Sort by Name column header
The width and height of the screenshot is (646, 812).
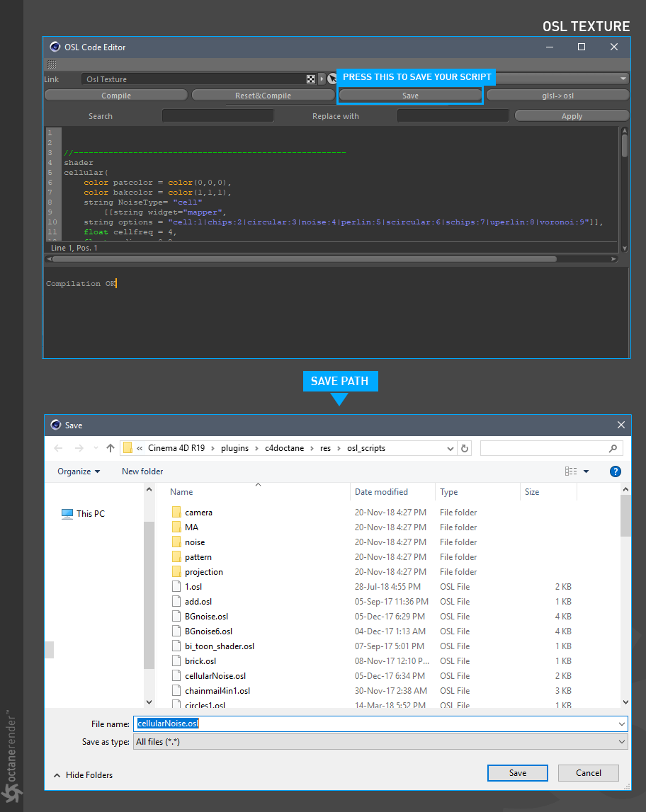click(181, 492)
